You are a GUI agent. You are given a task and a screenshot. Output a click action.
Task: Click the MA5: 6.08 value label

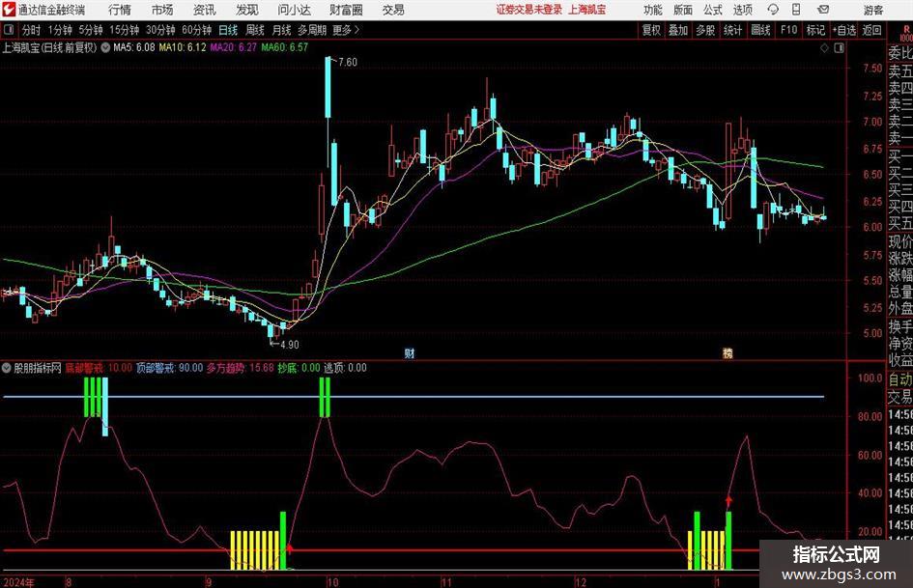tap(134, 47)
